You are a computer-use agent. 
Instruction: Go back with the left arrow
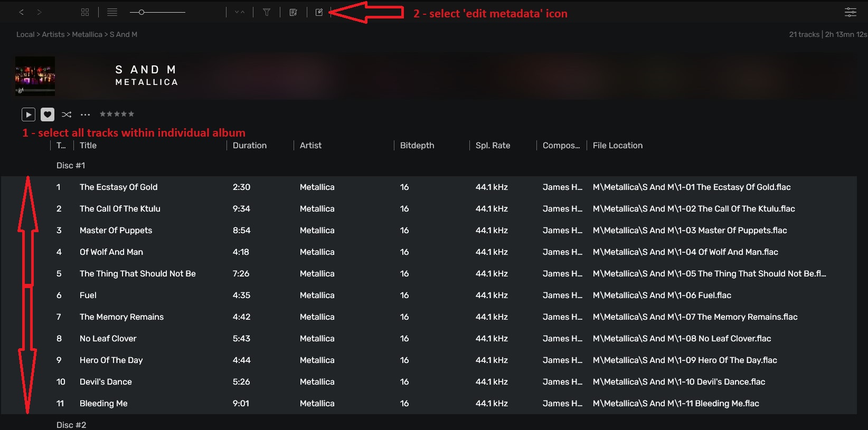click(x=22, y=12)
